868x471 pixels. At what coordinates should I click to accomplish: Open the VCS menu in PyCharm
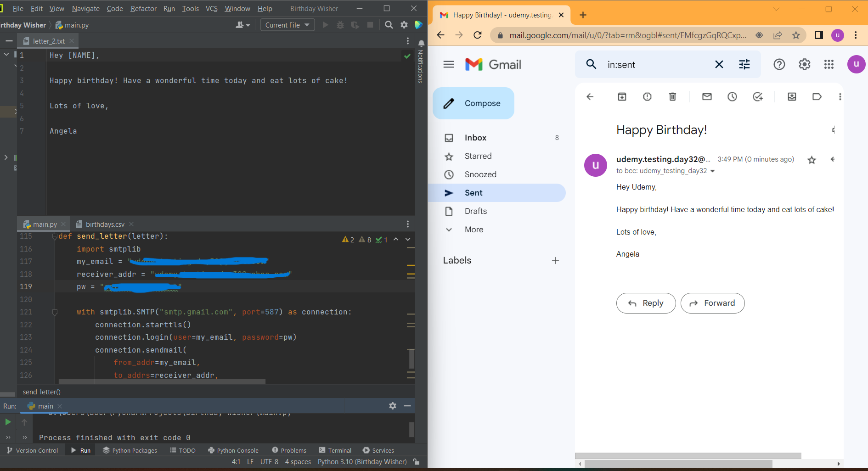(211, 8)
